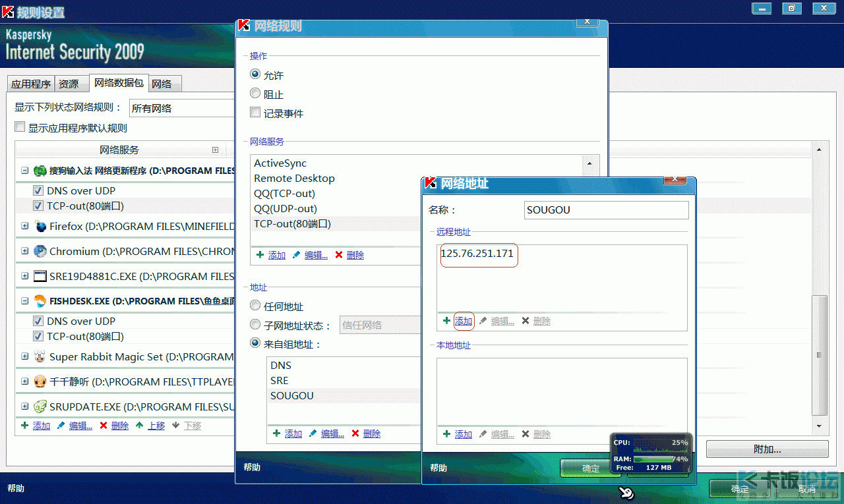Screen dimensions: 844x504
Task: Uncheck DNS over UDP under FISHDESK.EXE
Action: click(x=39, y=321)
